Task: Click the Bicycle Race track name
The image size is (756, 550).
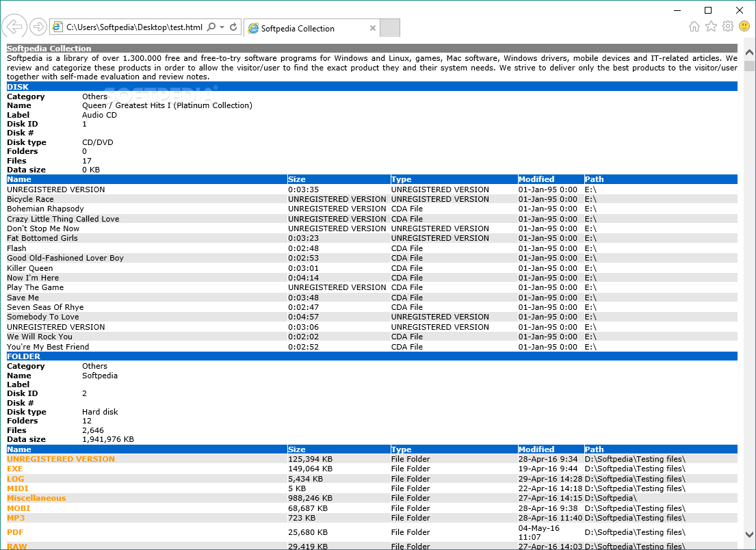Action: pyautogui.click(x=30, y=199)
